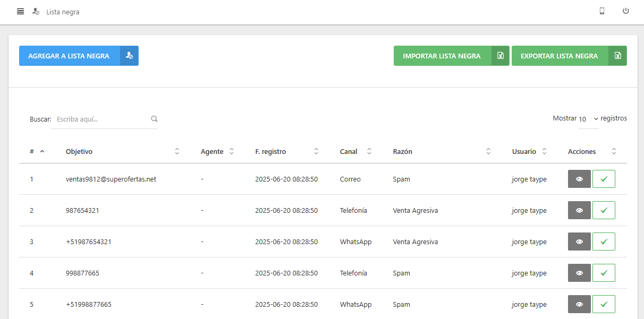Click Agregar a Lista Negra button

[69, 56]
